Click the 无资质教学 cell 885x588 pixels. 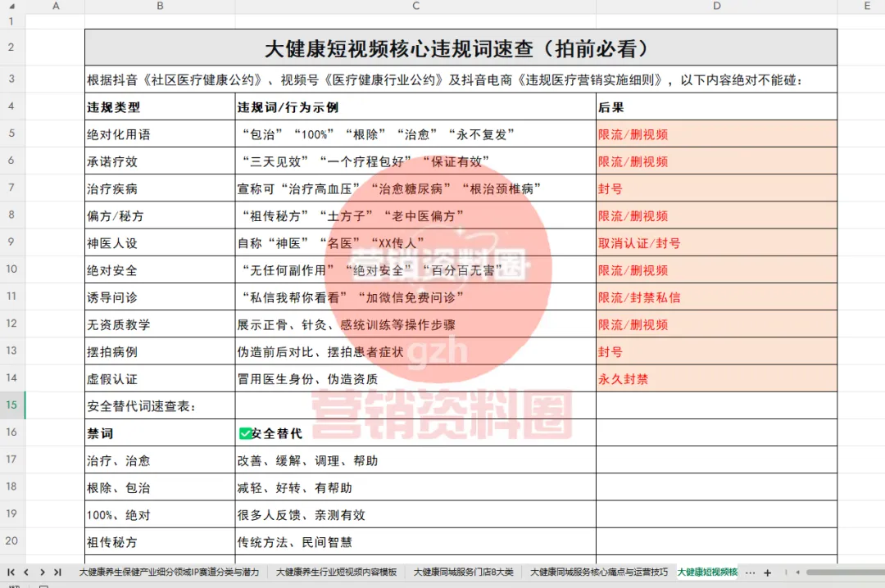click(160, 324)
